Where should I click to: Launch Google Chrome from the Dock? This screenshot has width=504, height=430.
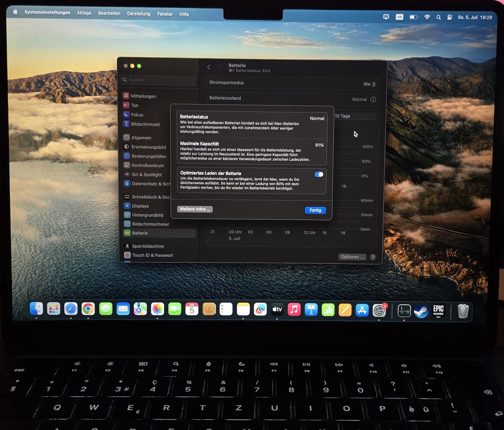point(88,309)
